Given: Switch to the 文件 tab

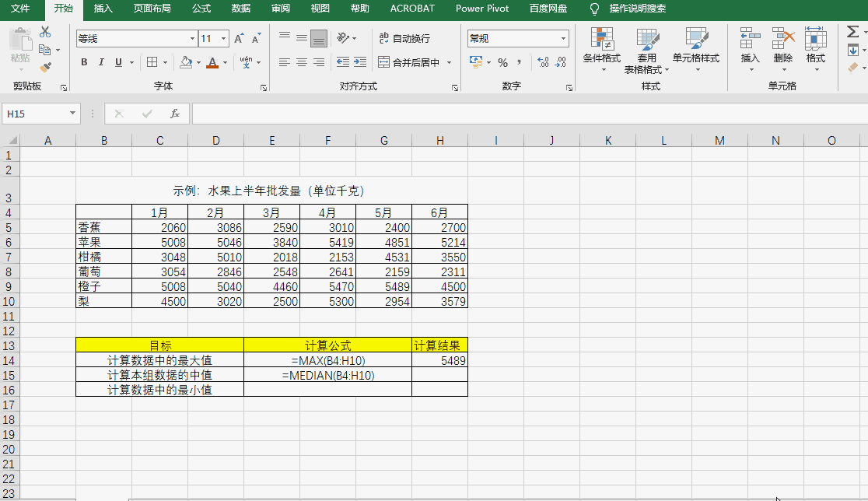Looking at the screenshot, I should [x=20, y=9].
